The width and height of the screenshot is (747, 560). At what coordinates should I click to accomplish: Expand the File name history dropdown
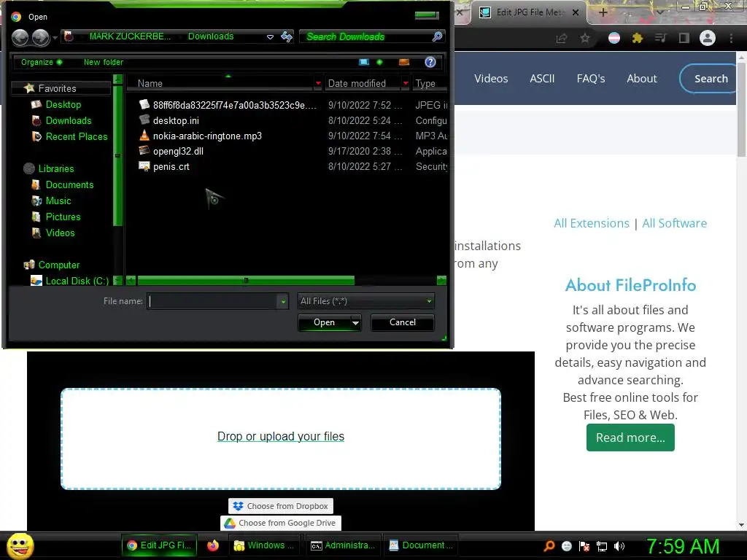[x=283, y=301]
